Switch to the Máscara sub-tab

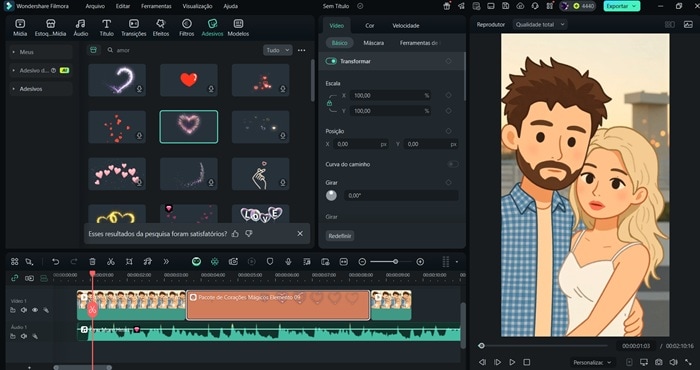[x=374, y=43]
